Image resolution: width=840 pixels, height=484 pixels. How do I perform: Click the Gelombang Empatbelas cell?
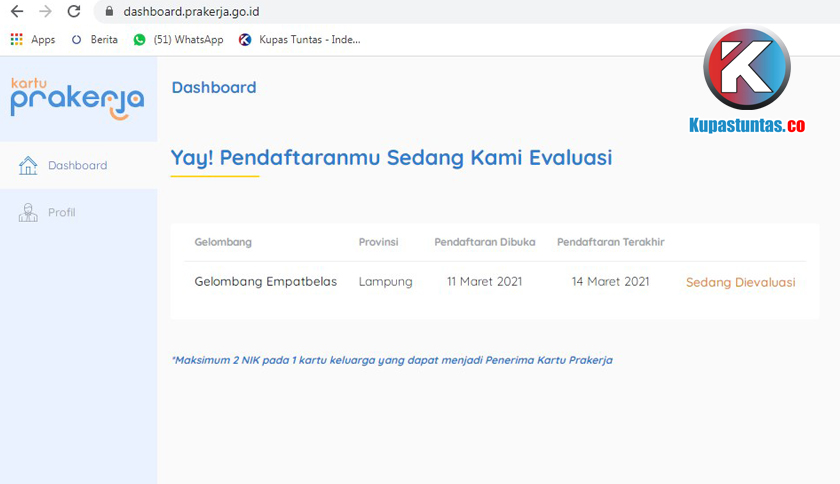(x=266, y=282)
